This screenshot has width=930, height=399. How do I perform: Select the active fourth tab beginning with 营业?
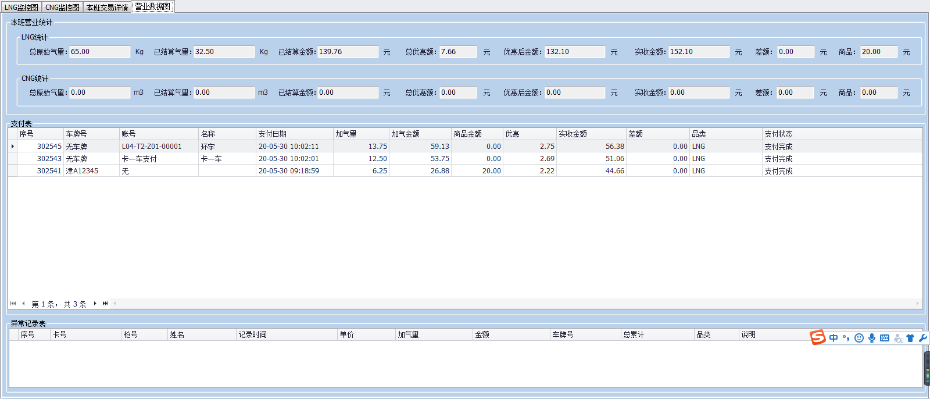point(153,7)
